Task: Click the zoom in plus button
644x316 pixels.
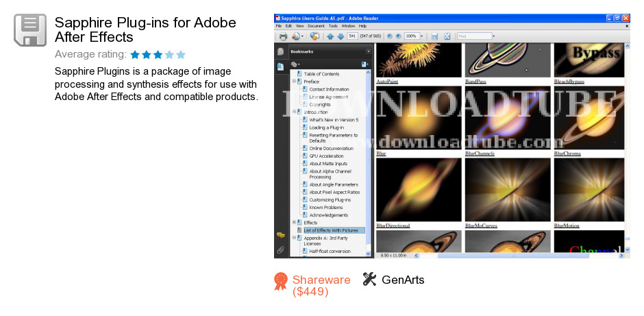Action: pyautogui.click(x=398, y=36)
